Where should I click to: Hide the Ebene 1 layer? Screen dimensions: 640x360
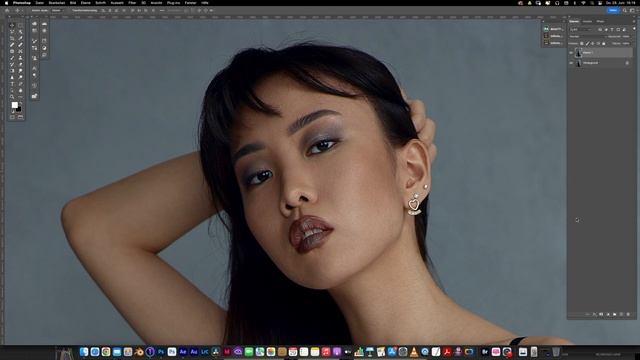pos(571,53)
